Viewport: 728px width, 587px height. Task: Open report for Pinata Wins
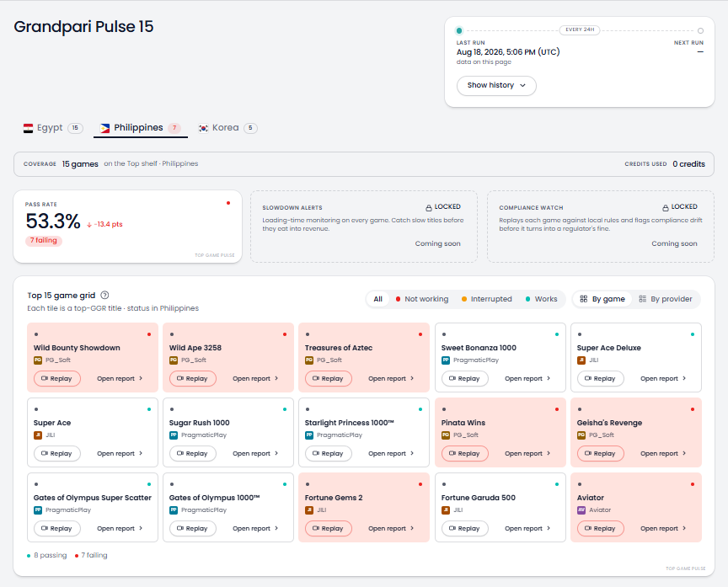[527, 453]
